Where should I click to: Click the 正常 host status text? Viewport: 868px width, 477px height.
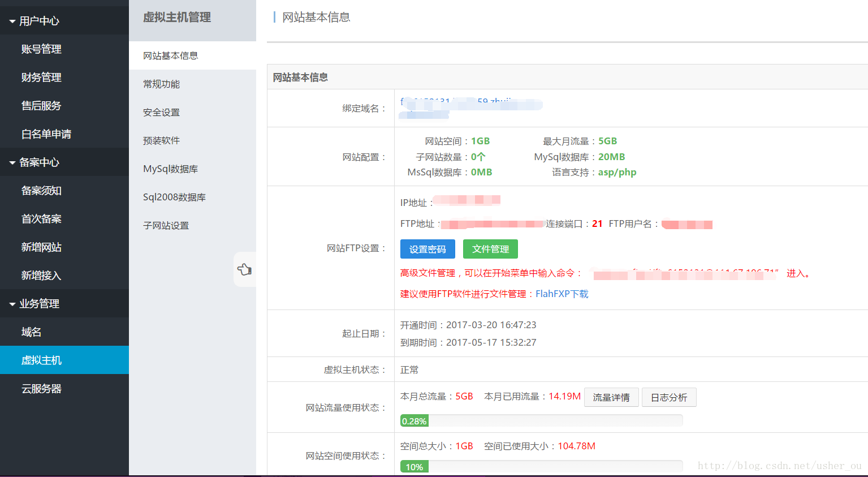point(409,369)
